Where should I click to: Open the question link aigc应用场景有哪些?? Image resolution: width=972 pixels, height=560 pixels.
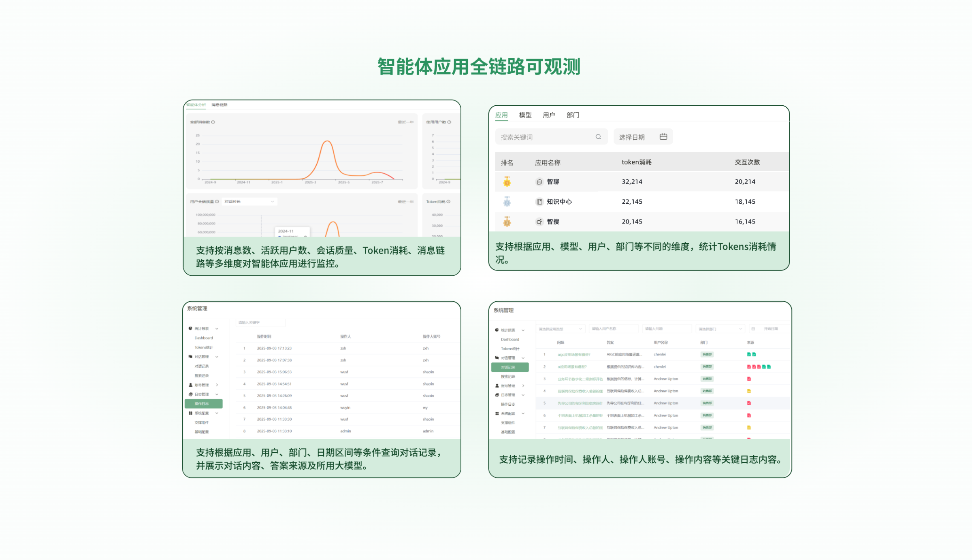[x=574, y=354]
